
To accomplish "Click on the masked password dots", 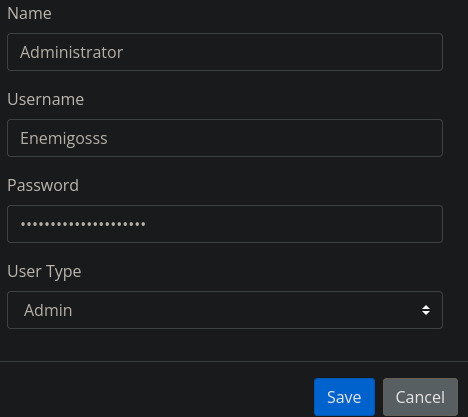I will (83, 224).
